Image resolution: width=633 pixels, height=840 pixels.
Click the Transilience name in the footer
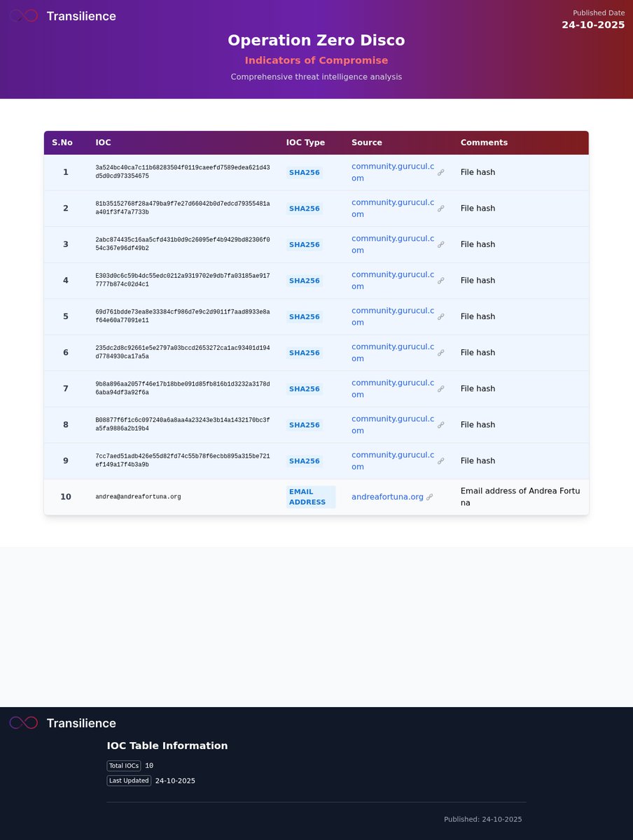coord(81,723)
